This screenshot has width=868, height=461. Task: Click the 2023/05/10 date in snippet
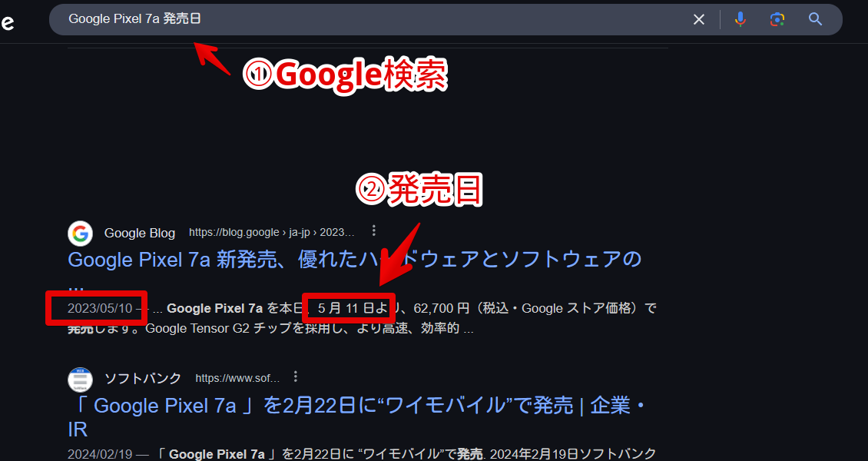tap(100, 308)
